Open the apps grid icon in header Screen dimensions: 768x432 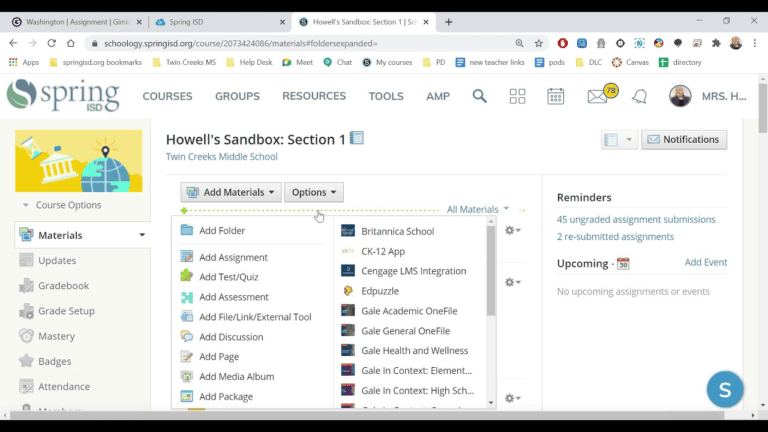(517, 96)
